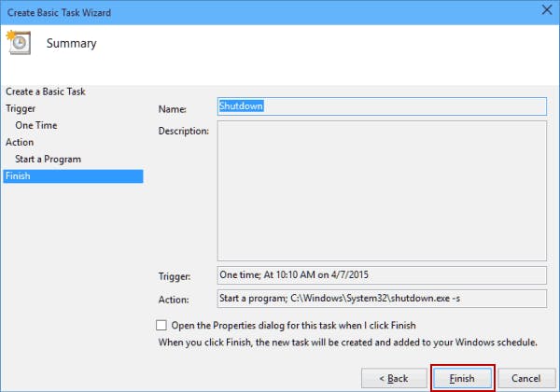The image size is (560, 392).
Task: Jump to the One Time step
Action: tap(36, 125)
